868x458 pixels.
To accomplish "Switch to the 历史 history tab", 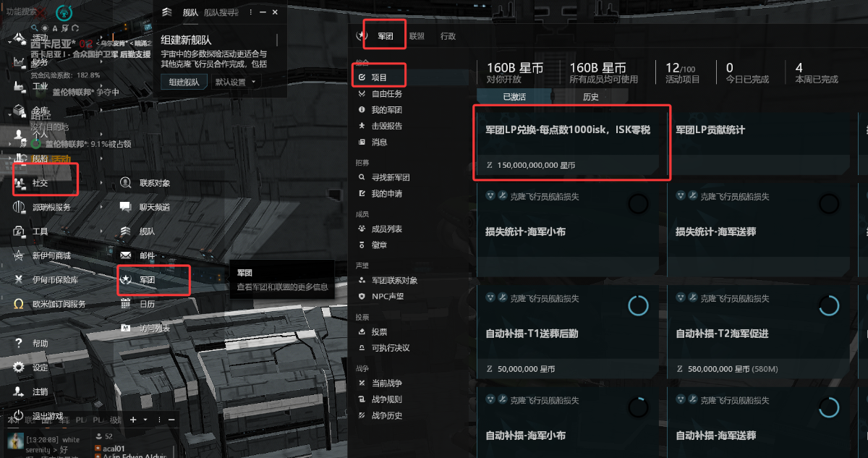I will tap(590, 97).
